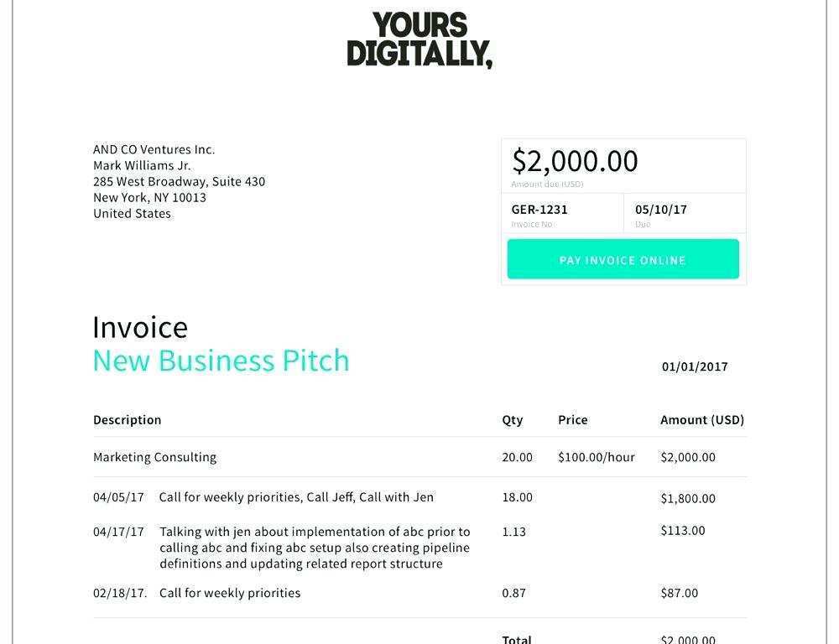Image resolution: width=839 pixels, height=644 pixels.
Task: Select the 02/18/17 Call for weekly priorities entry
Action: point(420,593)
